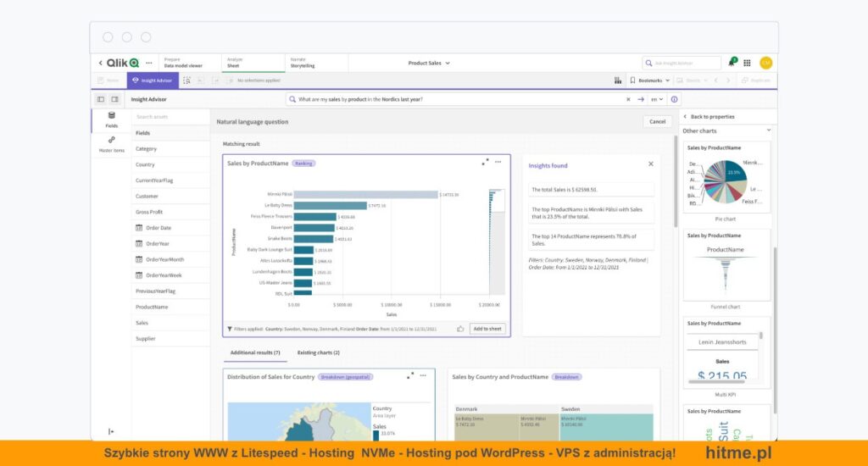Viewport: 868px width, 466px height.
Task: Open the notifications bell
Action: point(732,63)
